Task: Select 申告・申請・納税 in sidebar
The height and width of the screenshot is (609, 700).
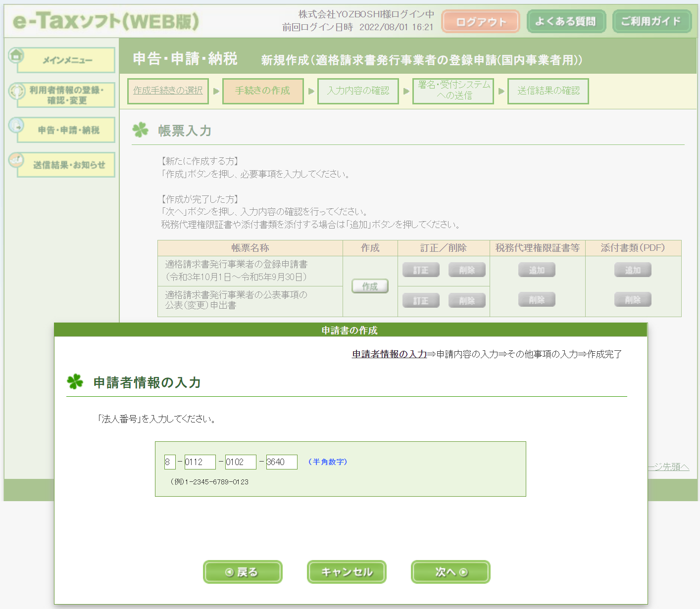Action: click(66, 130)
